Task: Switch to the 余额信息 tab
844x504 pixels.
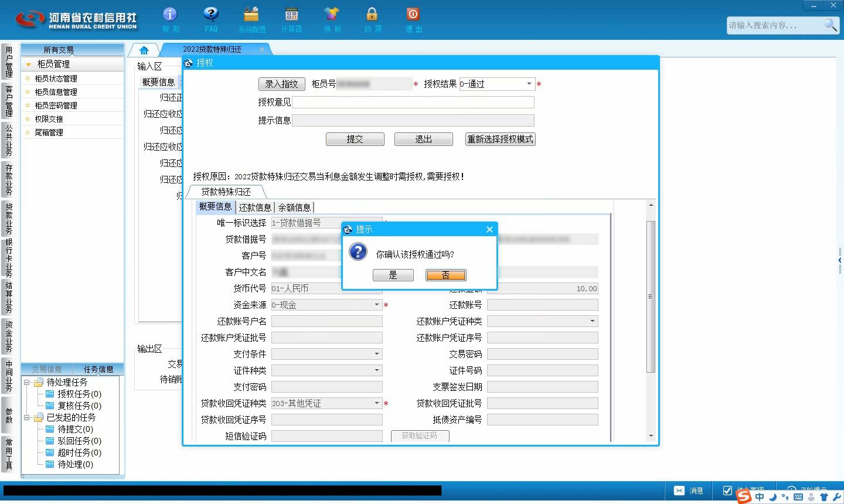Action: coord(294,207)
